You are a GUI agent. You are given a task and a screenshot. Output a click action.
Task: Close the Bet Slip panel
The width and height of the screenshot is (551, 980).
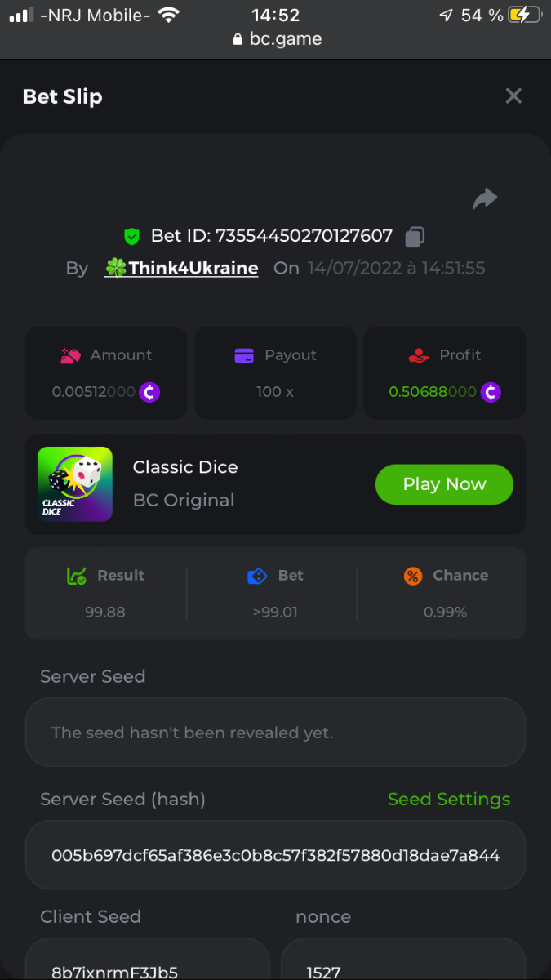point(513,96)
